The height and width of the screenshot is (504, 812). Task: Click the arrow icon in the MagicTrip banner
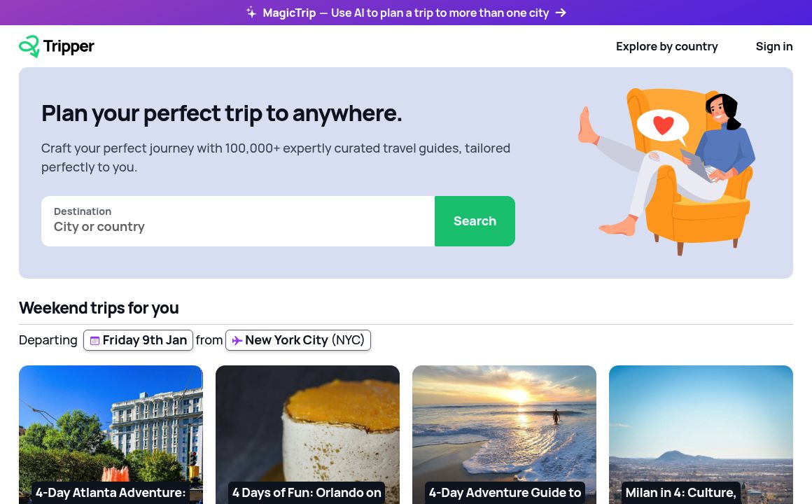click(x=561, y=13)
